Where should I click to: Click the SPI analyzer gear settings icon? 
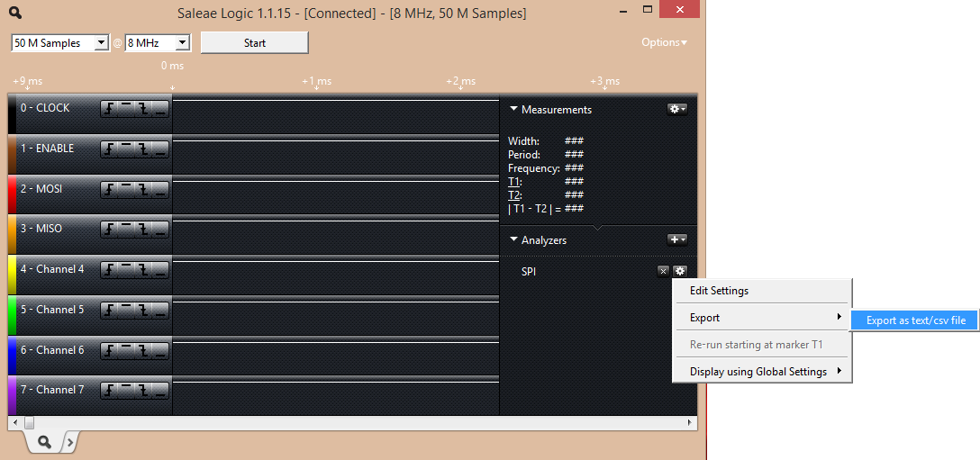coord(680,271)
